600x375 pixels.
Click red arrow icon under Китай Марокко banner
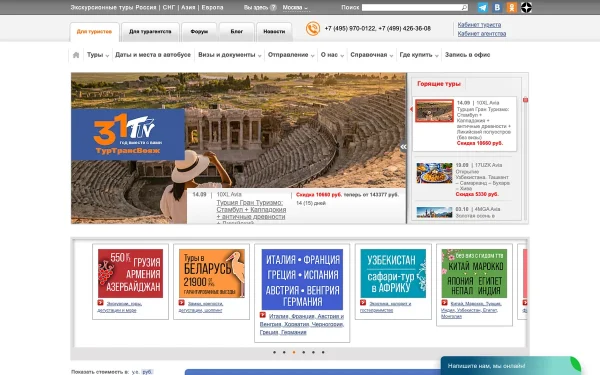(444, 303)
